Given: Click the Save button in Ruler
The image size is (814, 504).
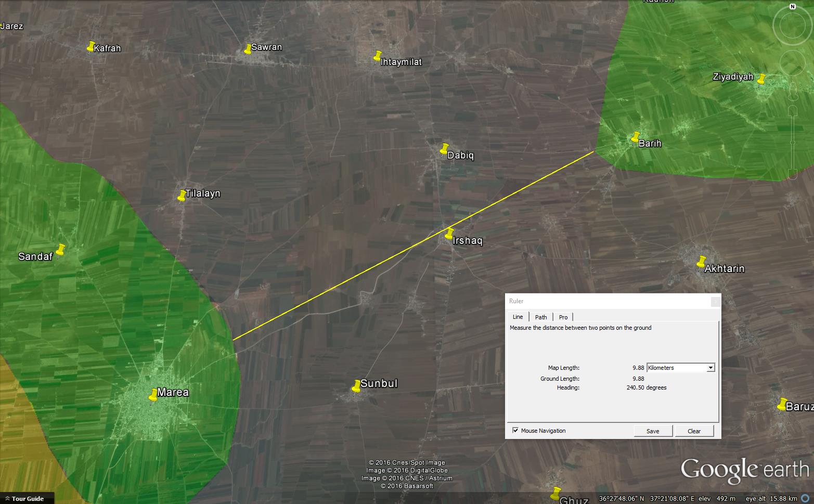Looking at the screenshot, I should click(653, 431).
